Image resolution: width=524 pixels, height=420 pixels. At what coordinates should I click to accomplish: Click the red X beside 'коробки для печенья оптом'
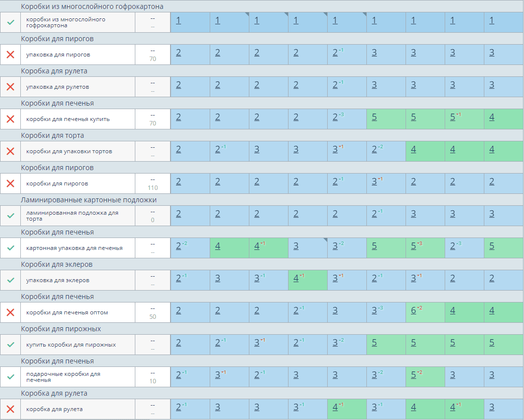pyautogui.click(x=10, y=312)
